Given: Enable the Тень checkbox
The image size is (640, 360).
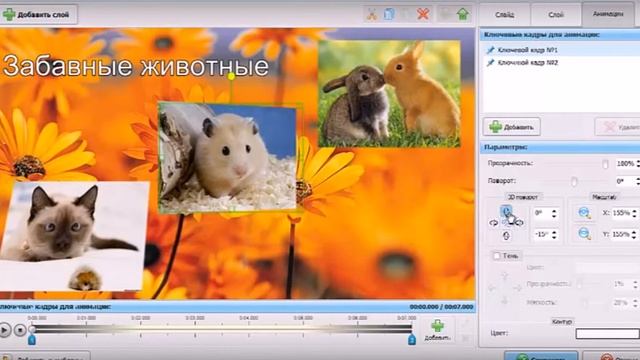Looking at the screenshot, I should (497, 256).
